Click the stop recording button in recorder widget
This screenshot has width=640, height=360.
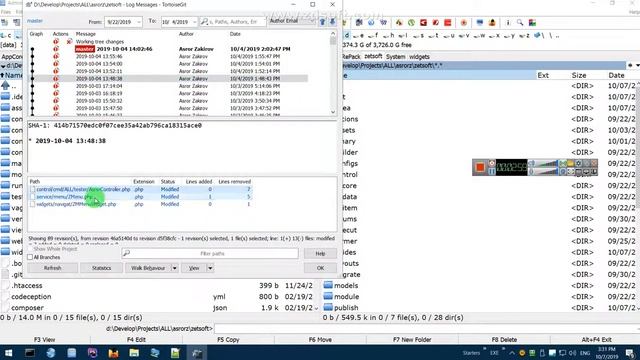[x=480, y=167]
